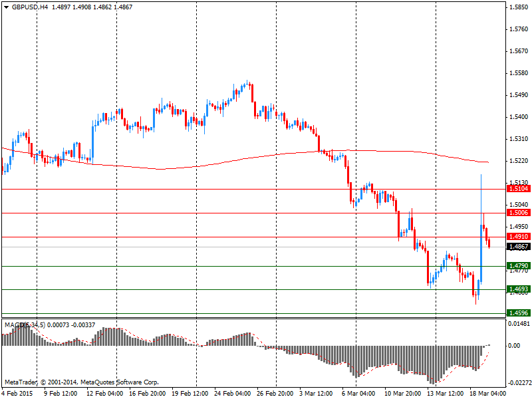532x399 pixels.
Task: Select the 1.5104 red price label
Action: tap(519, 189)
